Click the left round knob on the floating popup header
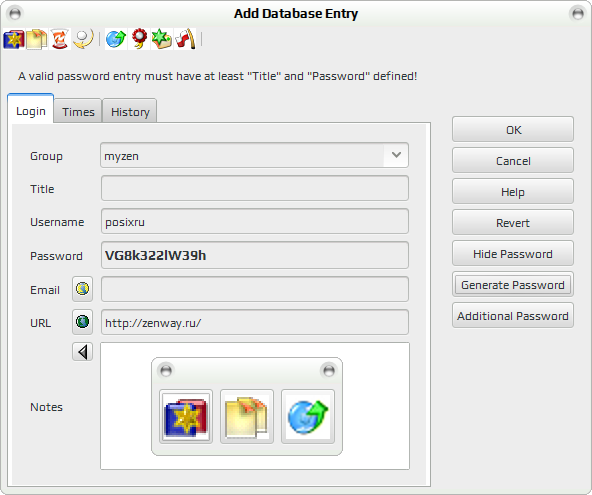The height and width of the screenshot is (495, 592). [166, 370]
